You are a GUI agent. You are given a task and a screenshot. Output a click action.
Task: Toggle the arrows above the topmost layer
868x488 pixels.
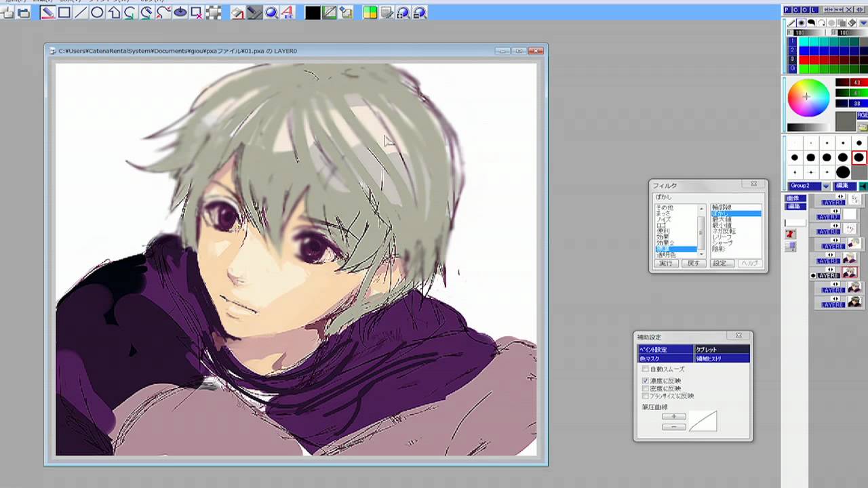[x=840, y=196]
